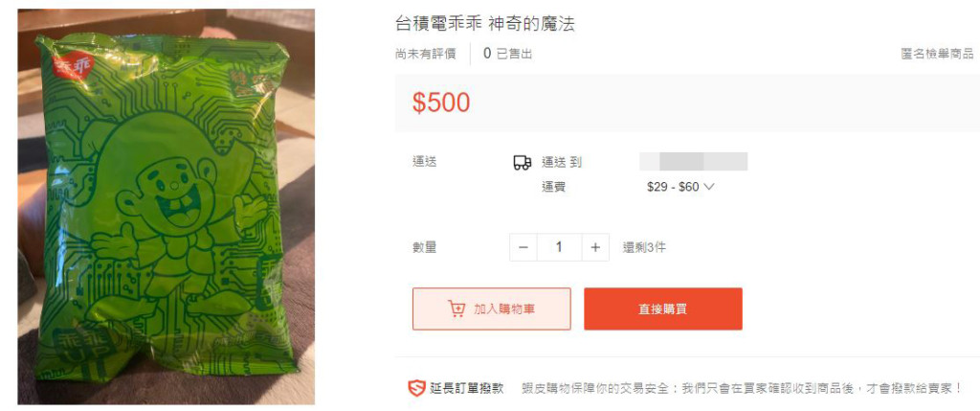This screenshot has height=411, width=980.
Task: Click the $500 price label
Action: (441, 103)
